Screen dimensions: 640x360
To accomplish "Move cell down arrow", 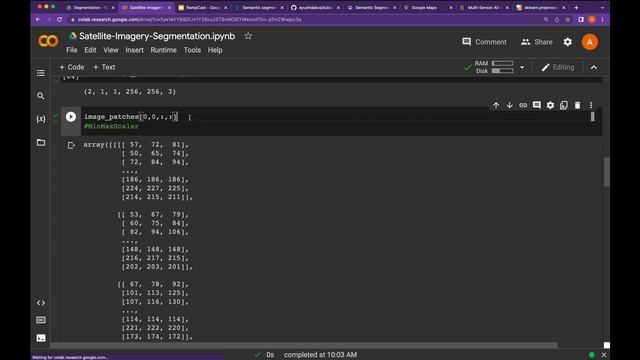I will point(509,105).
